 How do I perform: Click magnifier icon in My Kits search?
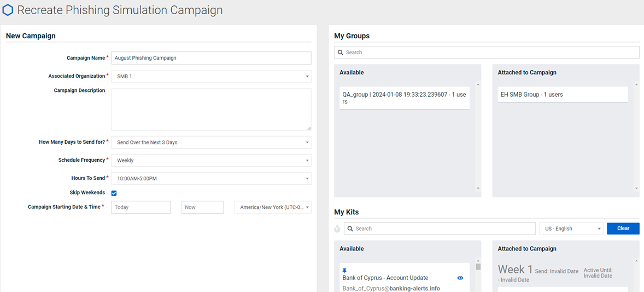pyautogui.click(x=350, y=229)
